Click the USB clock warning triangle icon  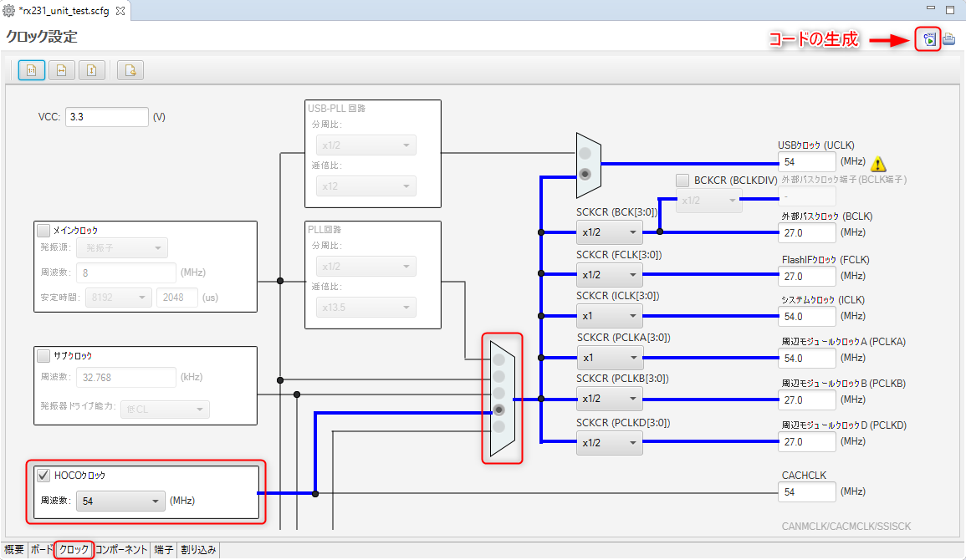coord(878,164)
